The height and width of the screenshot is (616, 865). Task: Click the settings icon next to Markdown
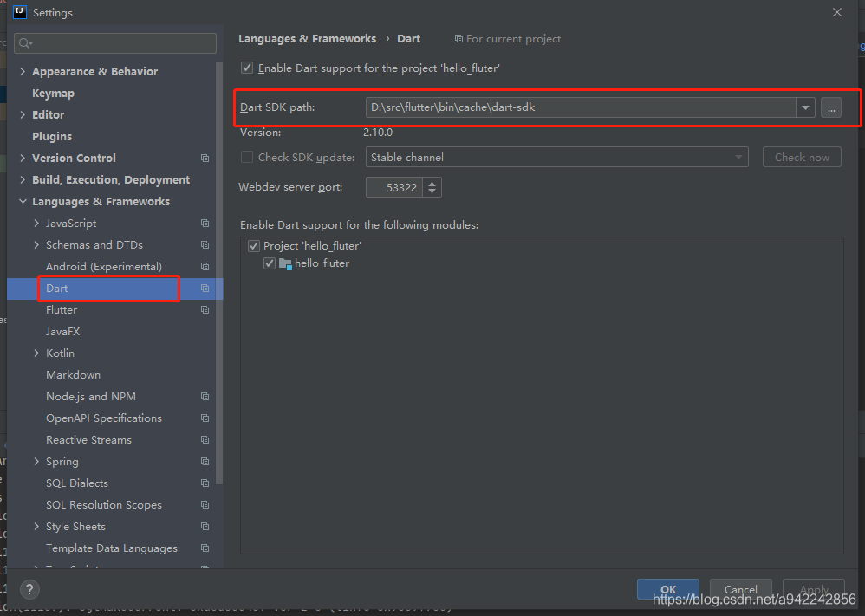pyautogui.click(x=205, y=374)
